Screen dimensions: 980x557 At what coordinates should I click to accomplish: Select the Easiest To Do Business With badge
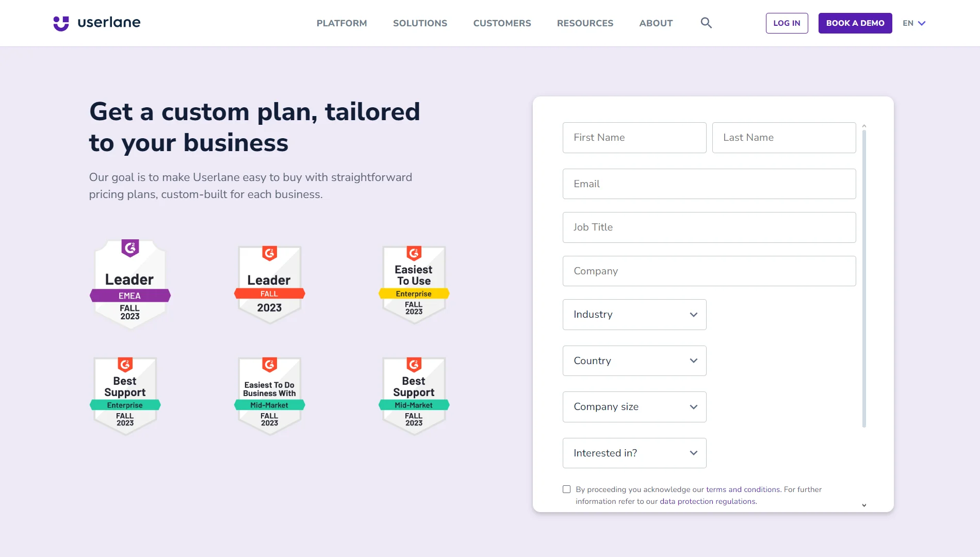pos(269,395)
